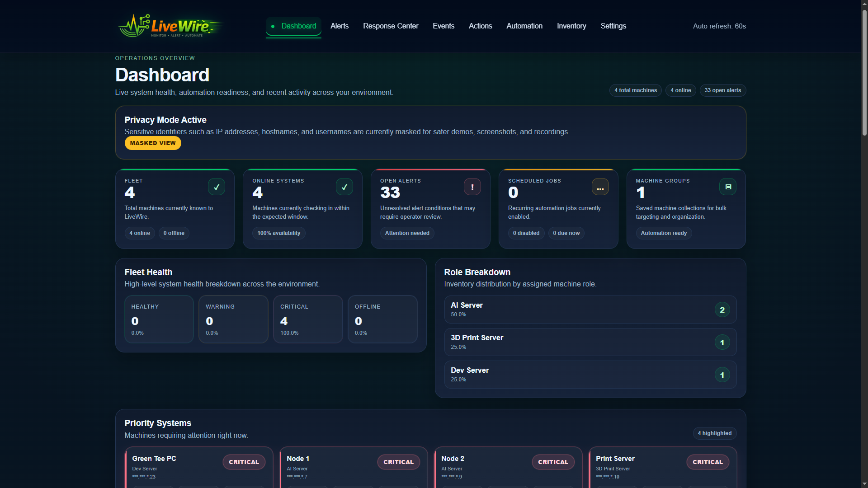Go to the Automation page

[x=524, y=26]
